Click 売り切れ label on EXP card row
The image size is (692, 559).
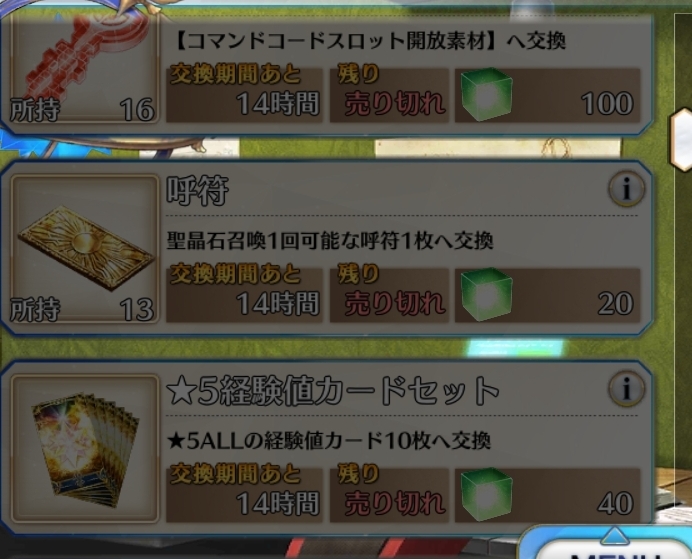click(x=395, y=503)
